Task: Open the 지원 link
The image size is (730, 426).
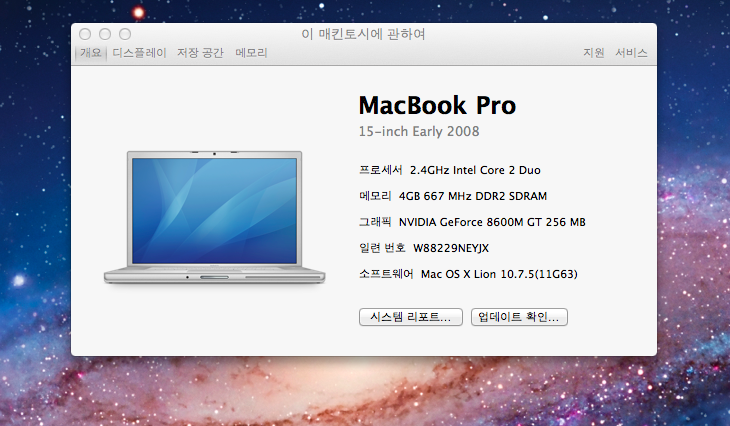Action: [x=594, y=52]
